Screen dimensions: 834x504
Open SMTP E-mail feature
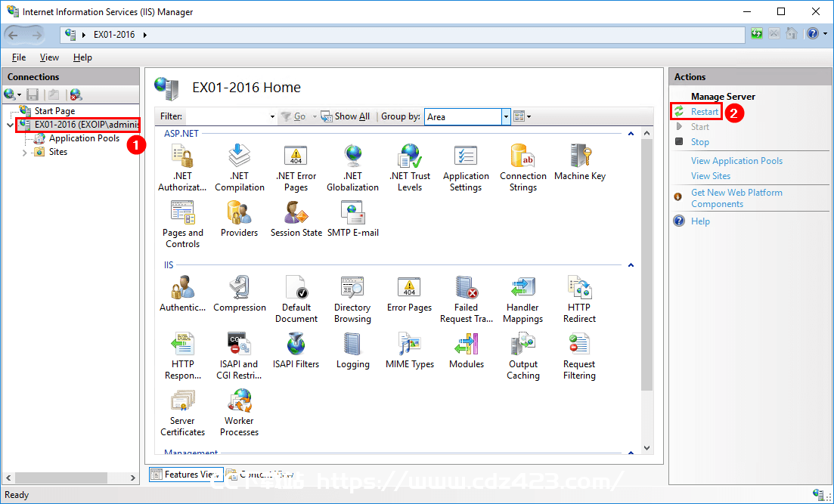(352, 218)
